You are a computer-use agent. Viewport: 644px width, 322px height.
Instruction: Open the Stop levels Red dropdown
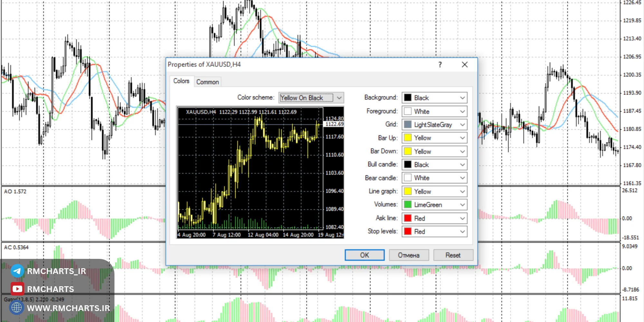tap(434, 231)
